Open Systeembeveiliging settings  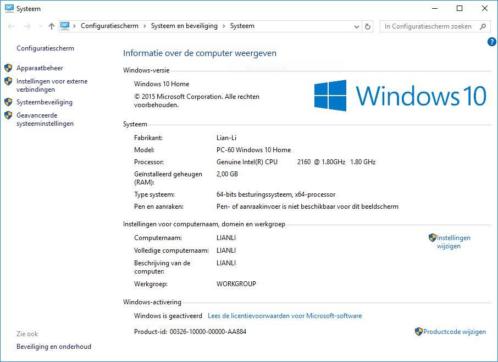click(x=44, y=102)
